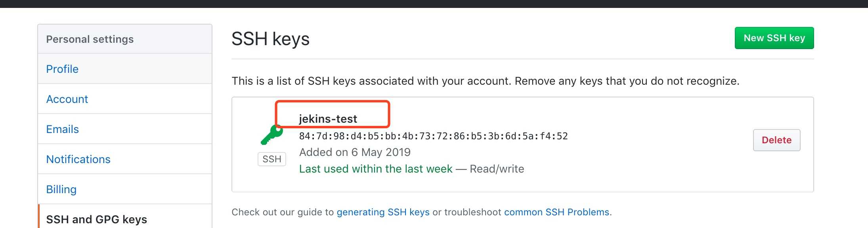
Task: Open the Profile settings page
Action: point(62,69)
